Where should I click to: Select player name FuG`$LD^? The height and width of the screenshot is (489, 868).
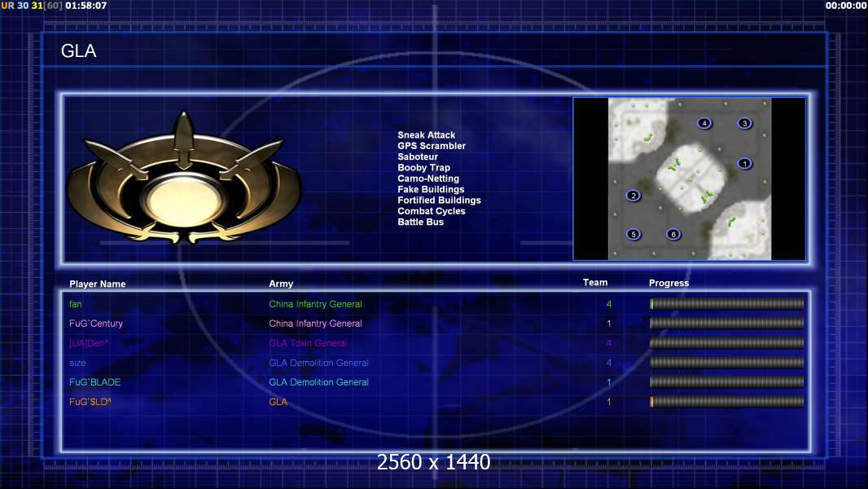pyautogui.click(x=90, y=402)
